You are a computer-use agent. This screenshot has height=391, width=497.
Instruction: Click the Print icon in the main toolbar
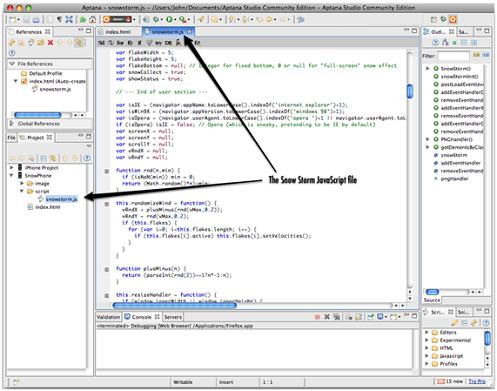(x=36, y=20)
